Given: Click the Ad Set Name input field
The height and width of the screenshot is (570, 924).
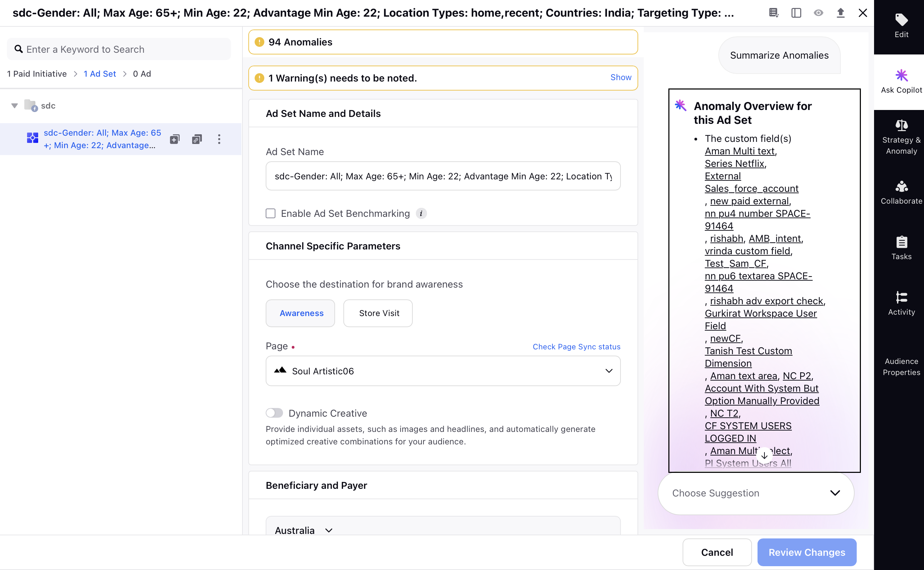Looking at the screenshot, I should tap(443, 176).
